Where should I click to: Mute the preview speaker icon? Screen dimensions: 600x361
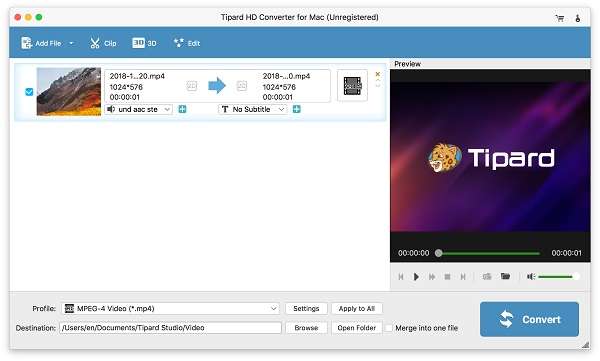pyautogui.click(x=531, y=276)
